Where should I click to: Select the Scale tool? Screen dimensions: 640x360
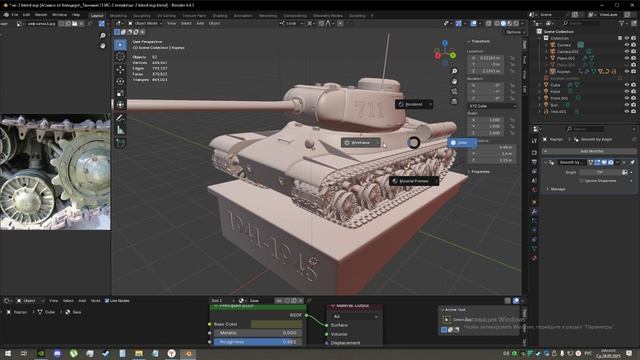(120, 93)
